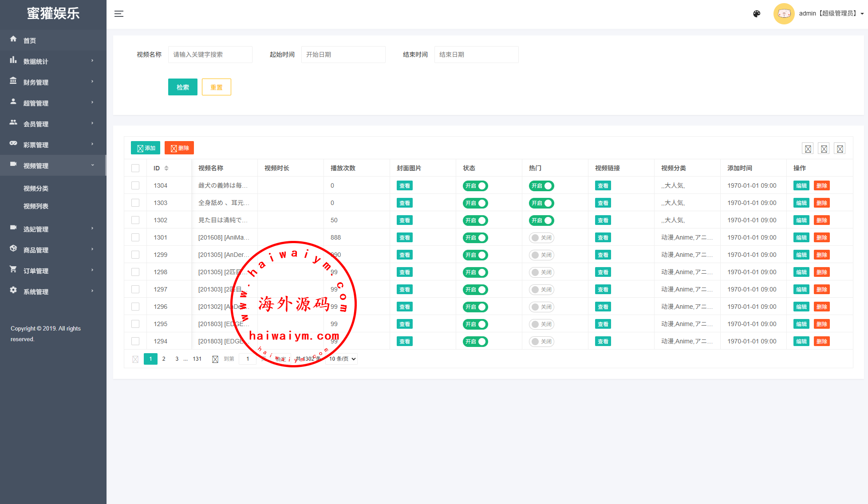The image size is (868, 504).
Task: Click the admin avatar image
Action: 784,14
